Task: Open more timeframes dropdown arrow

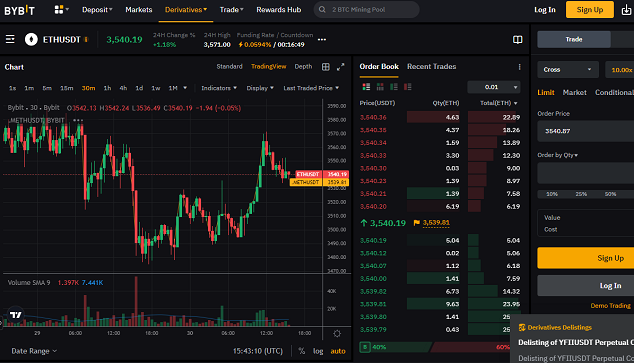Action: click(x=185, y=88)
